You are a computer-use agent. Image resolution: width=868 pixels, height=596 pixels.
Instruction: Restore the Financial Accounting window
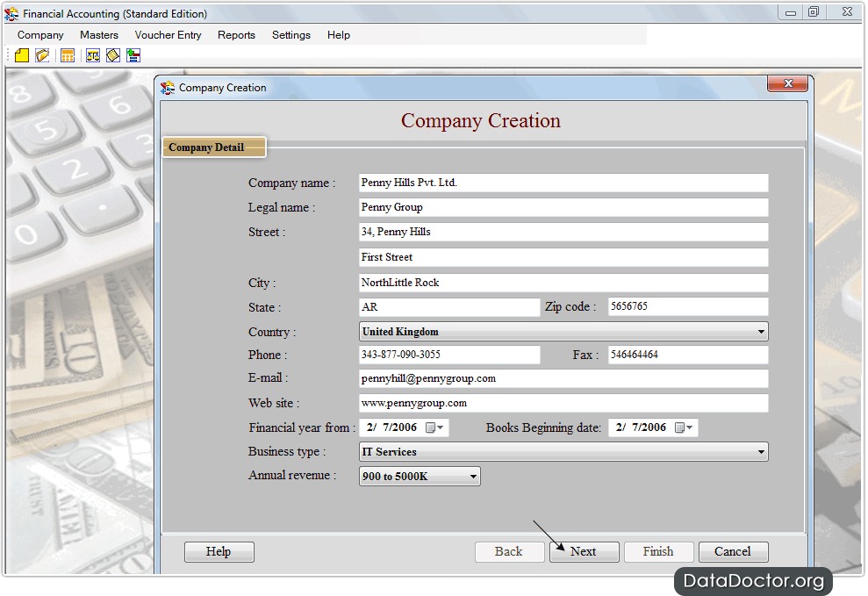(x=814, y=12)
